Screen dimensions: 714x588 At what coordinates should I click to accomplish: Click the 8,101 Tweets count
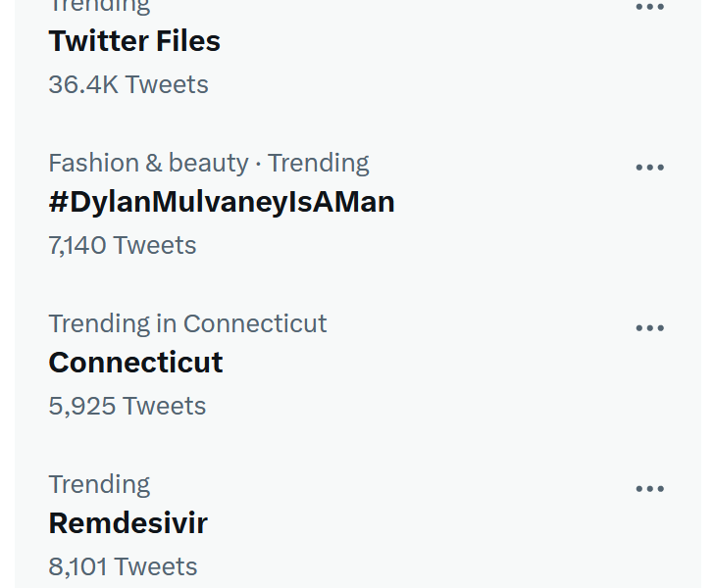tap(123, 566)
